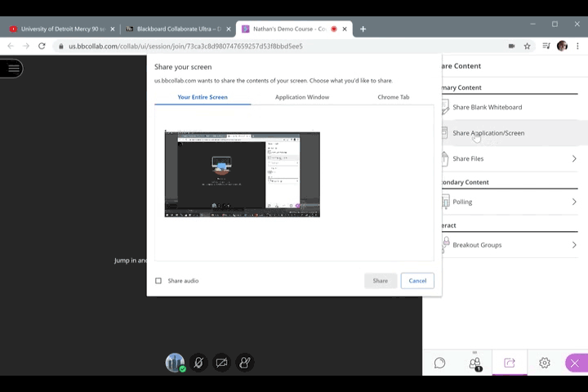
Task: Open the attendees panel icon
Action: click(474, 363)
